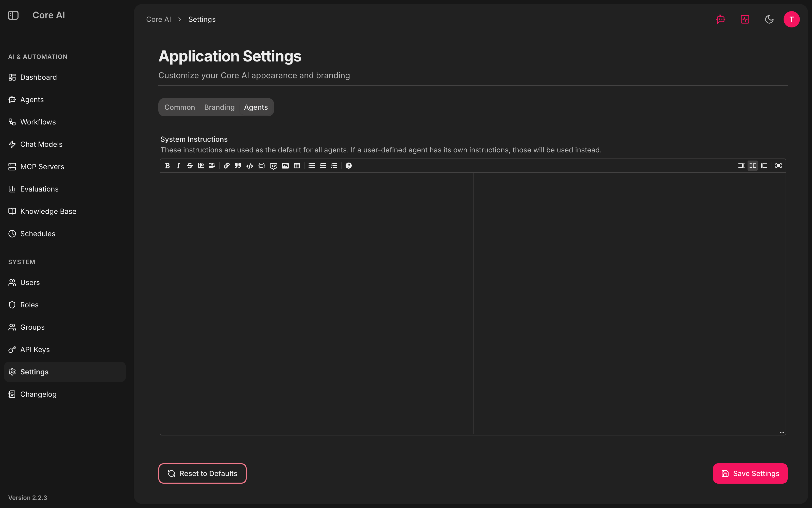Insert a horizontal rule (HR)
Image resolution: width=812 pixels, height=508 pixels.
[x=201, y=166]
